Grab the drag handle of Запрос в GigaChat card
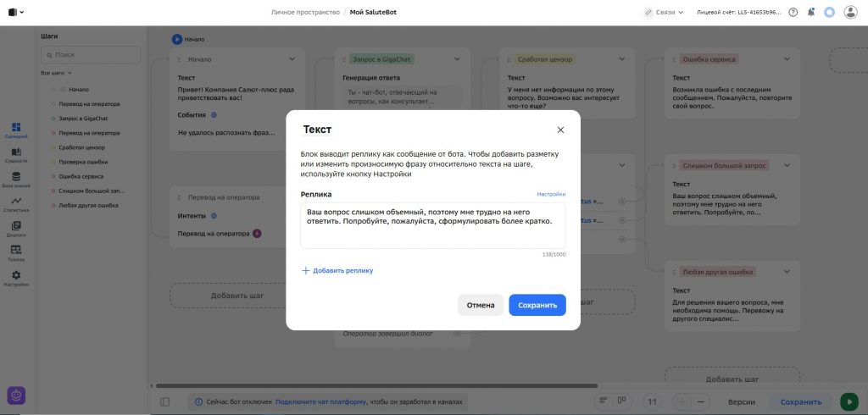 click(x=344, y=59)
